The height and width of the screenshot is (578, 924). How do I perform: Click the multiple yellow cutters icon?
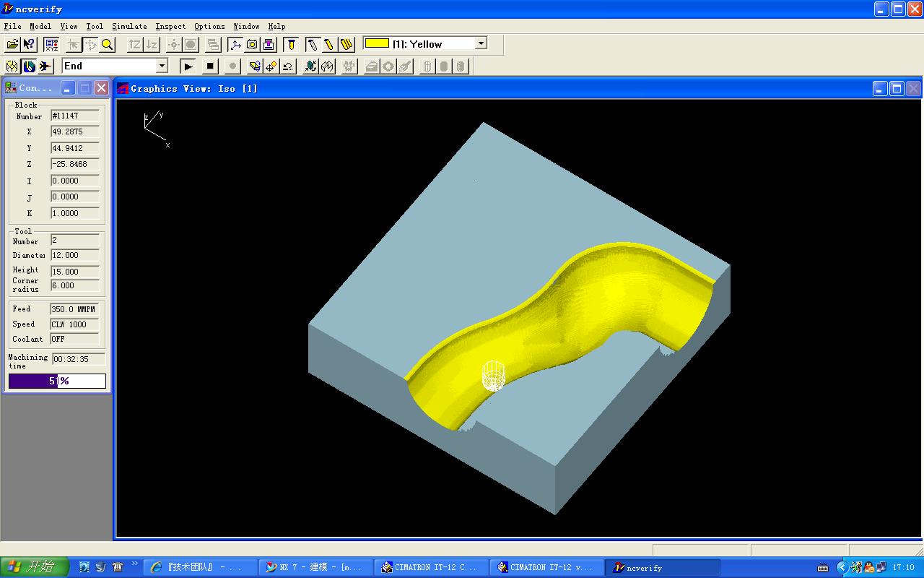(x=346, y=44)
